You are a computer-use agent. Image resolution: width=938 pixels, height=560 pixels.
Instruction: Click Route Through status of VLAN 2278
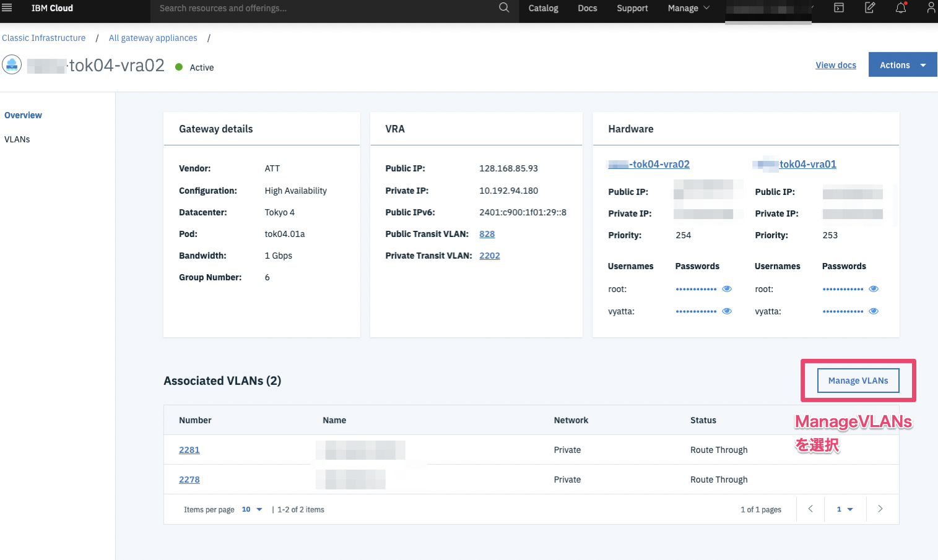pos(719,480)
